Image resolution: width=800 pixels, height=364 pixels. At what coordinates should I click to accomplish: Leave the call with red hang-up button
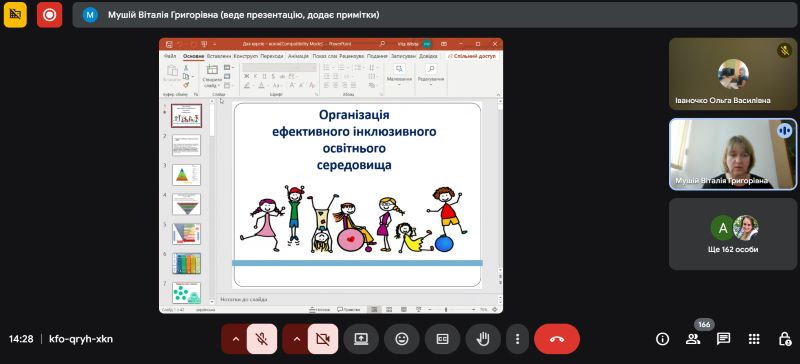[x=557, y=339]
